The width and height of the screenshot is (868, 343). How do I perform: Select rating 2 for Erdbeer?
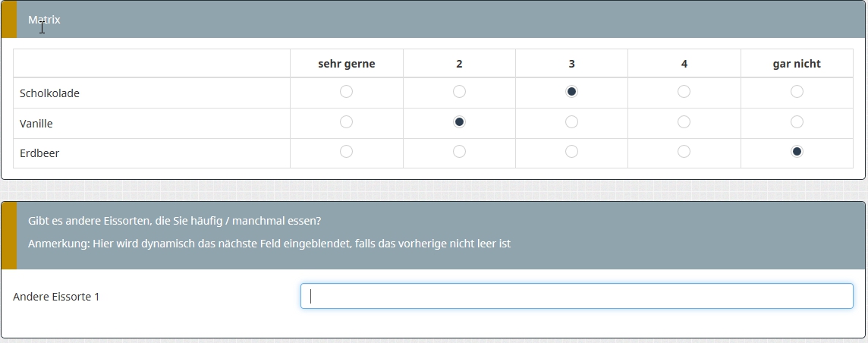click(459, 152)
